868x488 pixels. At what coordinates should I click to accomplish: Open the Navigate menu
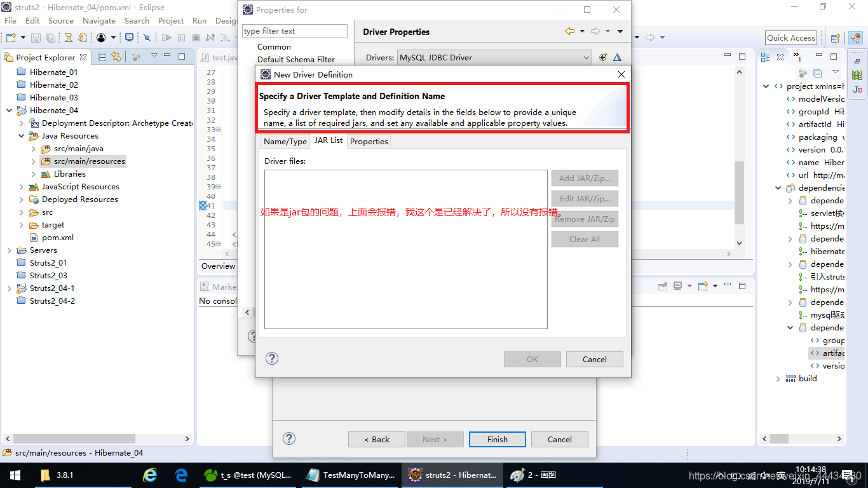coord(99,20)
